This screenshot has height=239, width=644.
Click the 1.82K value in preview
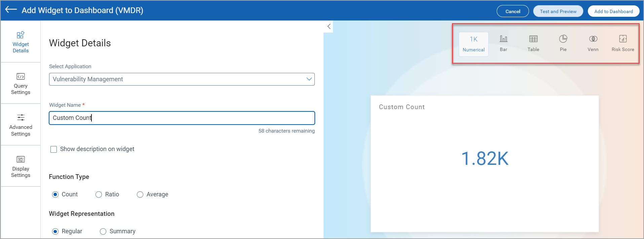click(x=485, y=158)
